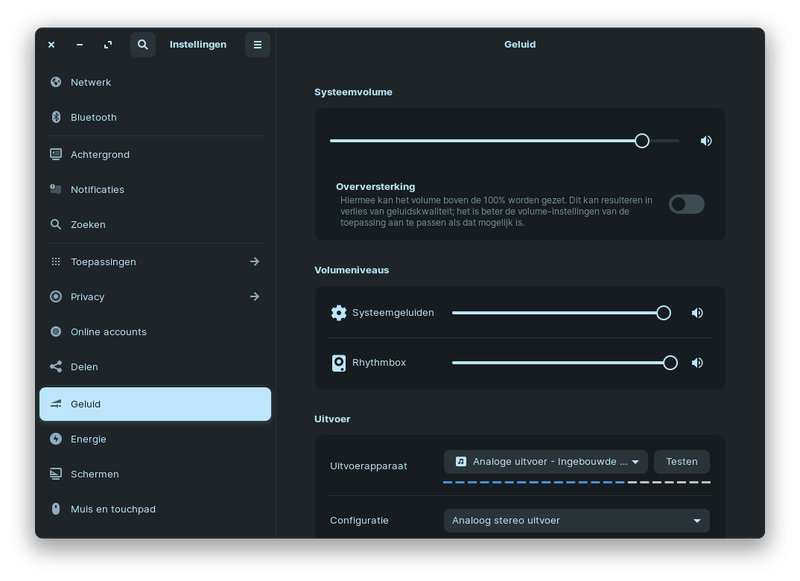Close the Instellingen window
The width and height of the screenshot is (800, 581).
click(x=52, y=45)
